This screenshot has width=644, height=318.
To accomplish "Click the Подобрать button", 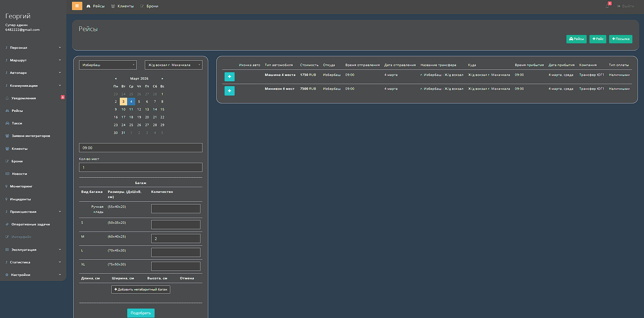I will (141, 313).
